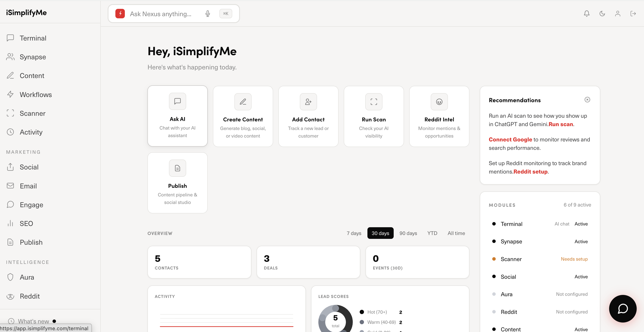The width and height of the screenshot is (644, 332).
Task: Switch the overview to 90 days
Action: click(408, 233)
